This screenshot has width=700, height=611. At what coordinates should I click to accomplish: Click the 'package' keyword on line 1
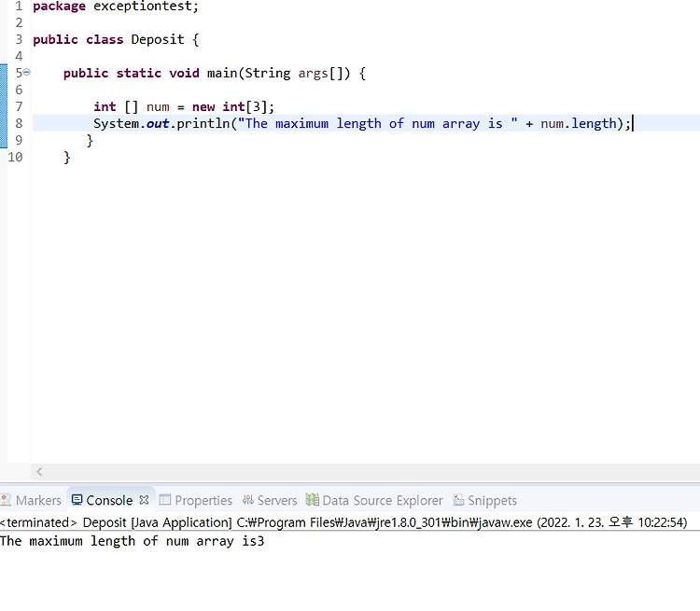[59, 7]
